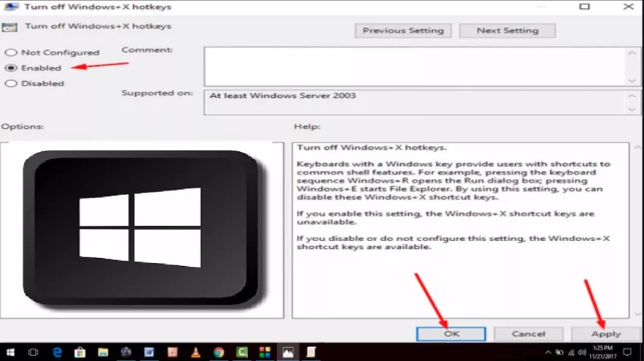This screenshot has height=361, width=644.
Task: Open the notepad scroll taskbar icon
Action: point(311,352)
